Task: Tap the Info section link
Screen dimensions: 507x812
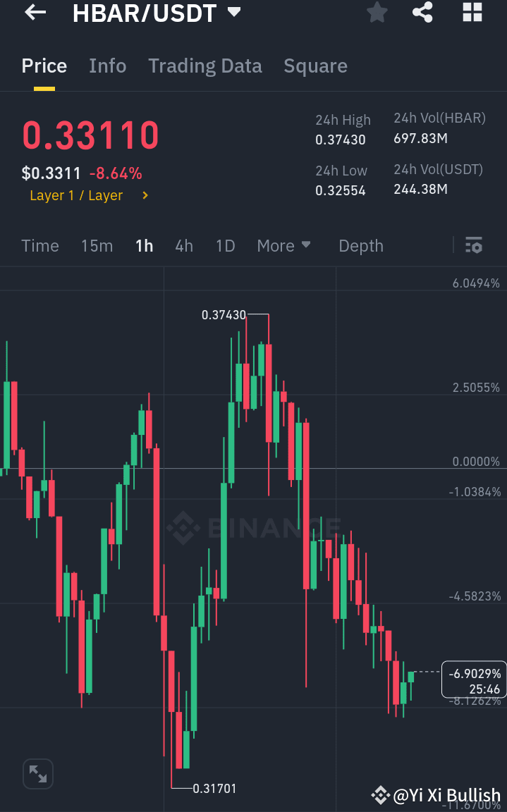Action: point(107,66)
